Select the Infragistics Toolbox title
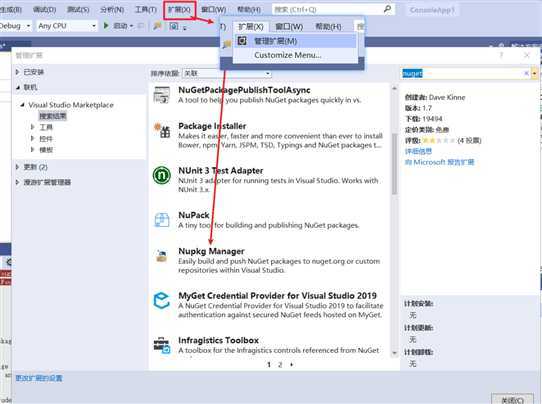This screenshot has height=404, width=542. tap(218, 340)
